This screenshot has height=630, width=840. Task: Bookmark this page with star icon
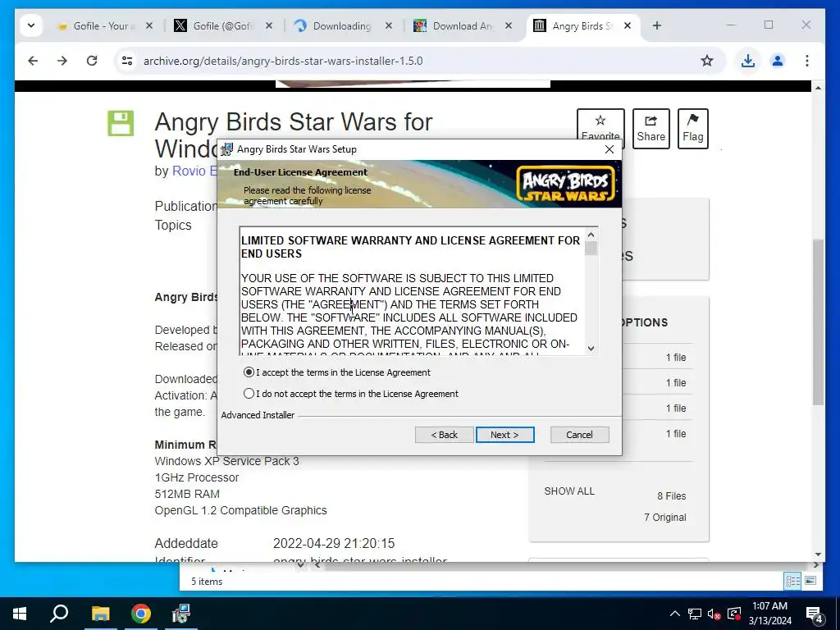pyautogui.click(x=707, y=61)
